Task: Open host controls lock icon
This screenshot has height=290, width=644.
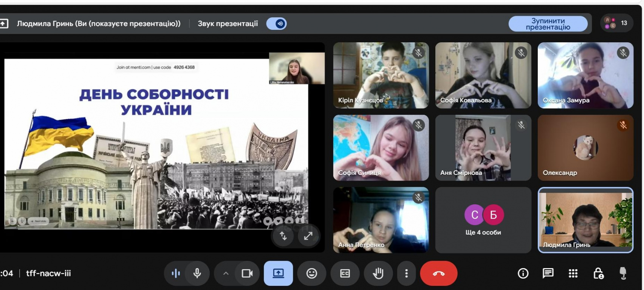Action: pos(598,273)
